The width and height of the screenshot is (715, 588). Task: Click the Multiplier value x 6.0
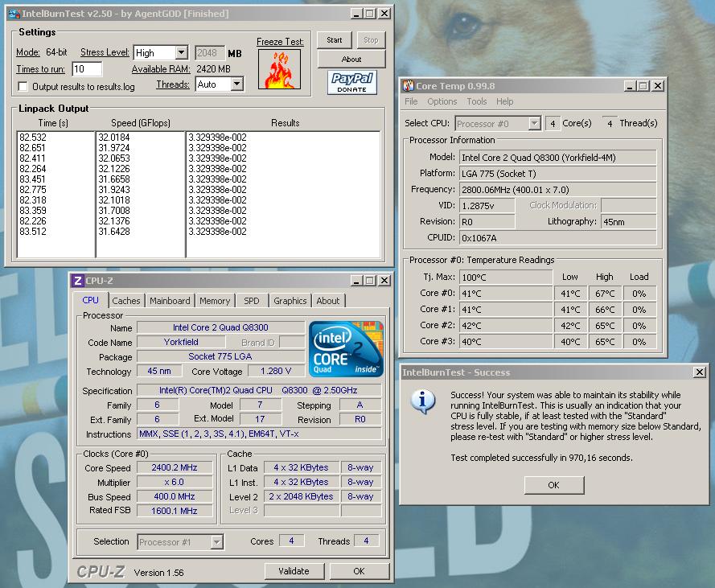click(x=175, y=482)
